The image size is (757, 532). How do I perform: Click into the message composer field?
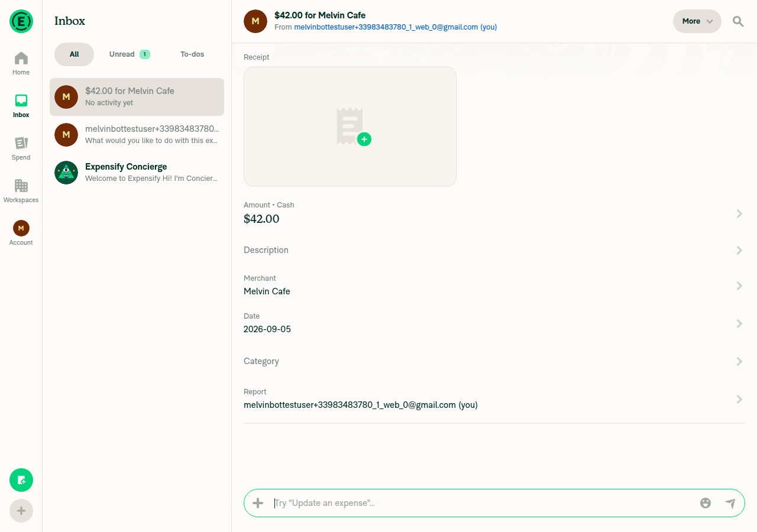(x=483, y=503)
